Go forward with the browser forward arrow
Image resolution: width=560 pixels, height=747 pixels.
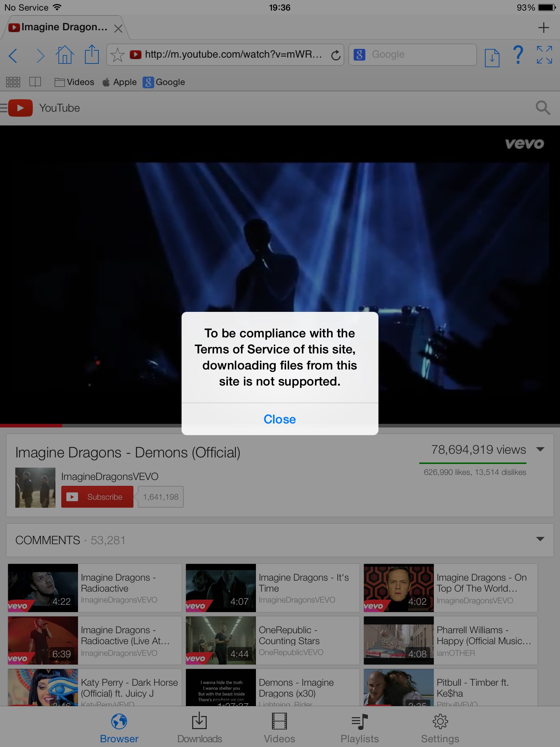(x=40, y=55)
